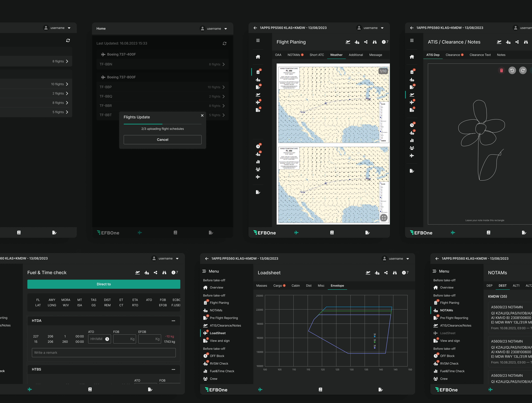Screen dimensions: 532x403
Task: Click the home icon in Flight Planing sidebar
Action: [258, 57]
